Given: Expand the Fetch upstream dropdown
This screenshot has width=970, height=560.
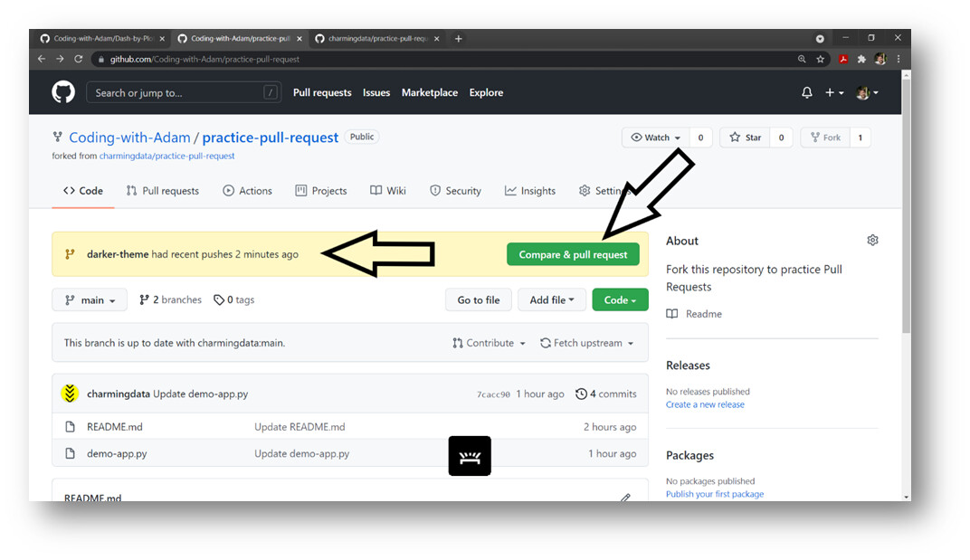Looking at the screenshot, I should tap(586, 343).
